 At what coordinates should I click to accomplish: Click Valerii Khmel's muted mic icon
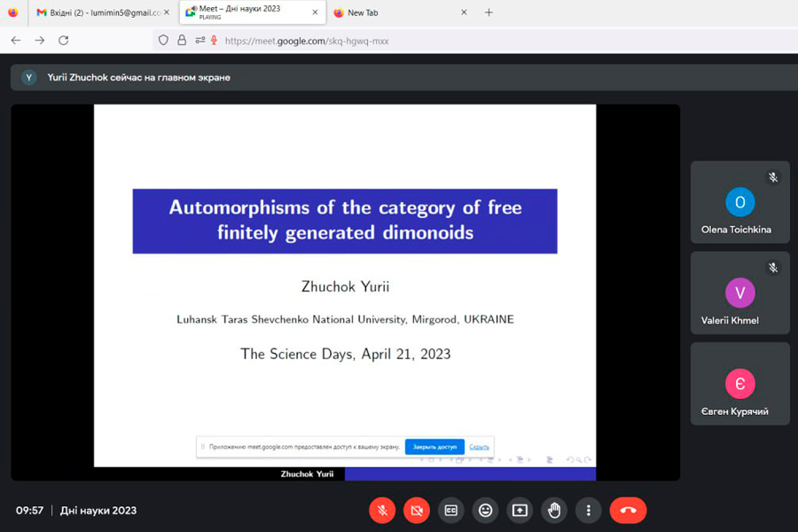773,267
